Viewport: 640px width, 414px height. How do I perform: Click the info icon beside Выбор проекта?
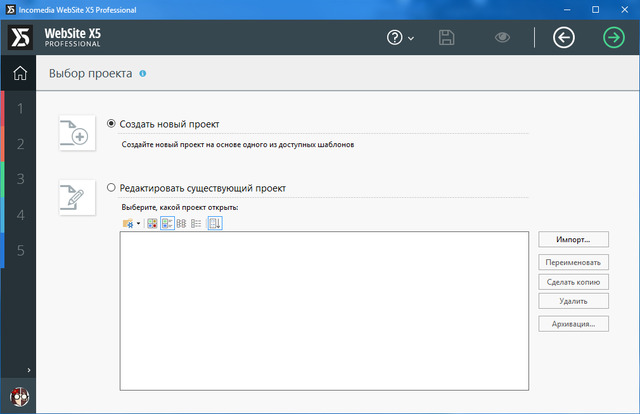click(x=143, y=73)
